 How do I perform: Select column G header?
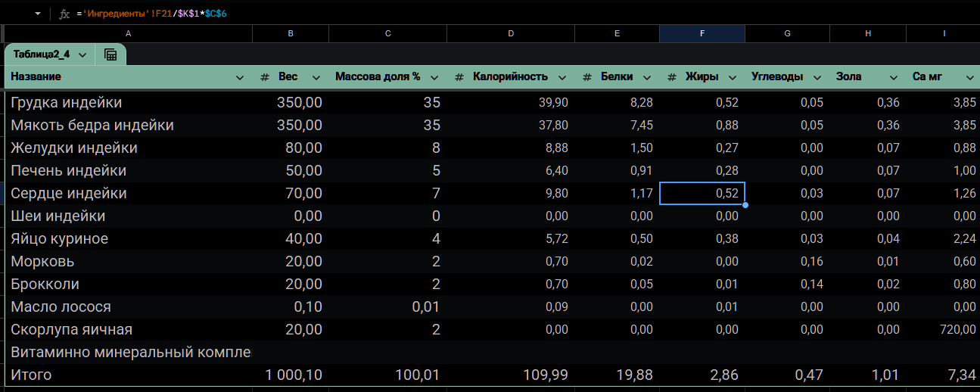point(788,33)
